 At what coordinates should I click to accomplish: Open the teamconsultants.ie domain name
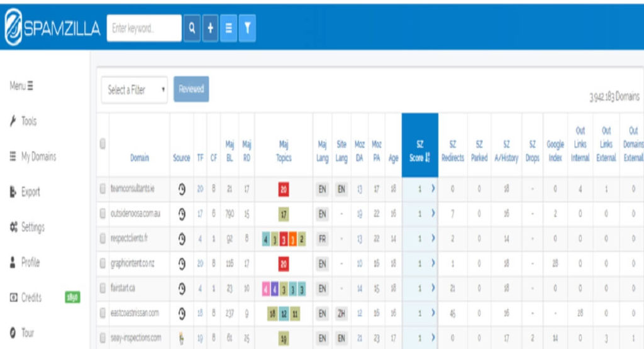(132, 189)
